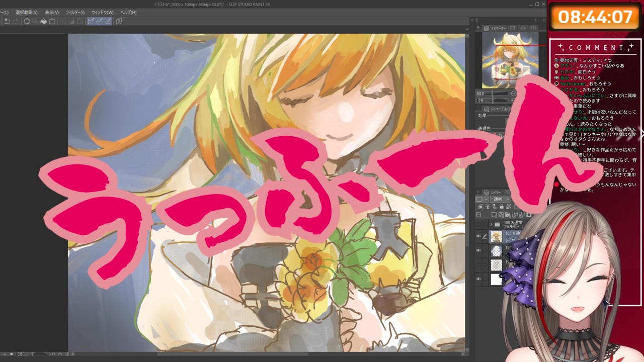The height and width of the screenshot is (362, 644).
Task: Click the Clear (dotted circle) toolbar icon
Action: pyautogui.click(x=27, y=21)
